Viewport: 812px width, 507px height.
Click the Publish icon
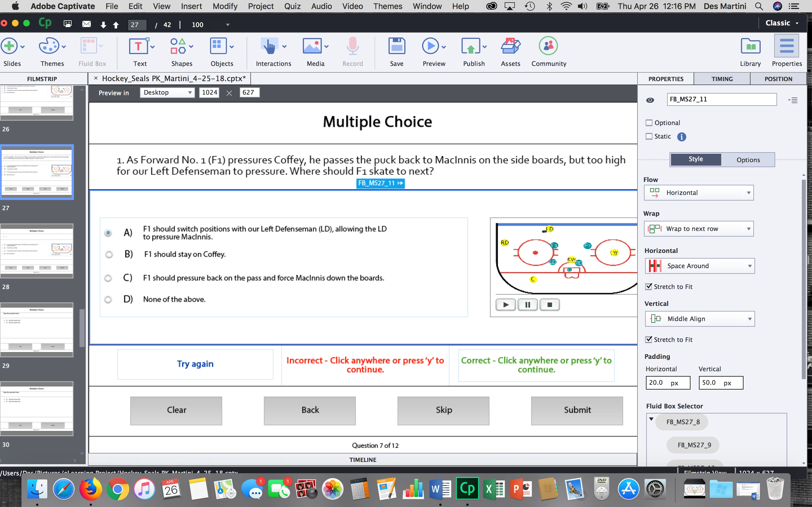470,46
